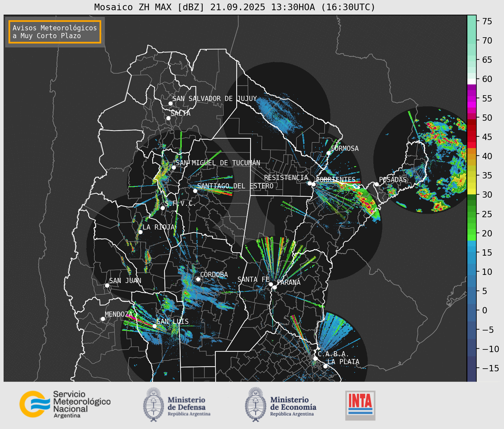Viewport: 504px width, 429px height.
Task: Click the San Salvador de Jujuy city marker
Action: pyautogui.click(x=170, y=103)
